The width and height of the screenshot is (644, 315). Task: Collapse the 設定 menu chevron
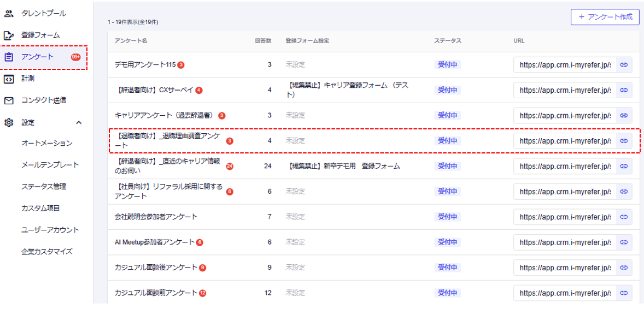pos(79,122)
